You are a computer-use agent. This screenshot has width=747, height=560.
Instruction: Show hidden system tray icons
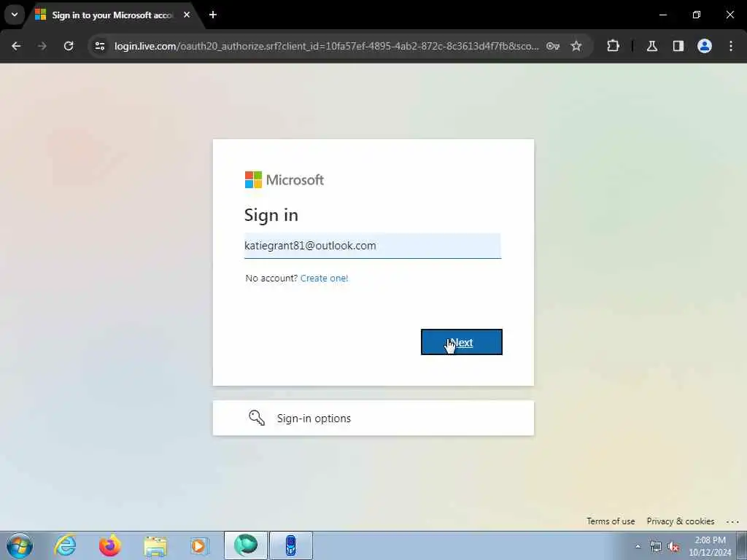638,547
